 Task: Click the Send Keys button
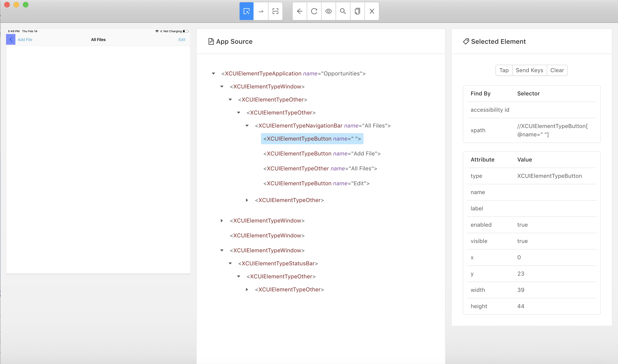(x=529, y=70)
